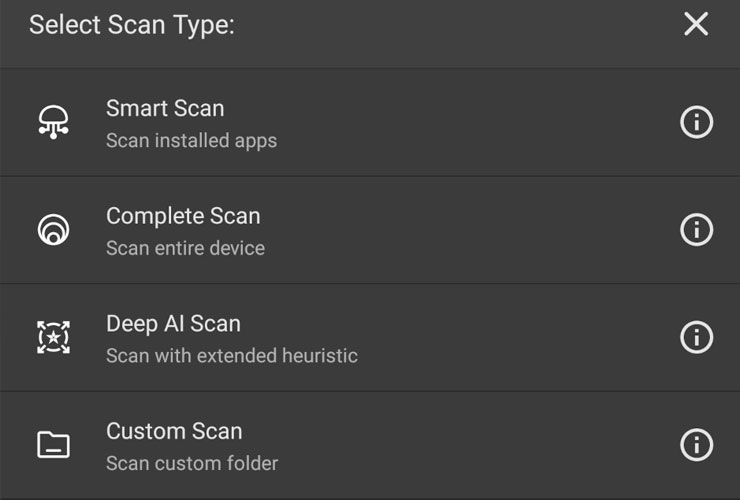Click the Custom Scan folder icon
Screen dimensions: 740x500
(x=54, y=445)
